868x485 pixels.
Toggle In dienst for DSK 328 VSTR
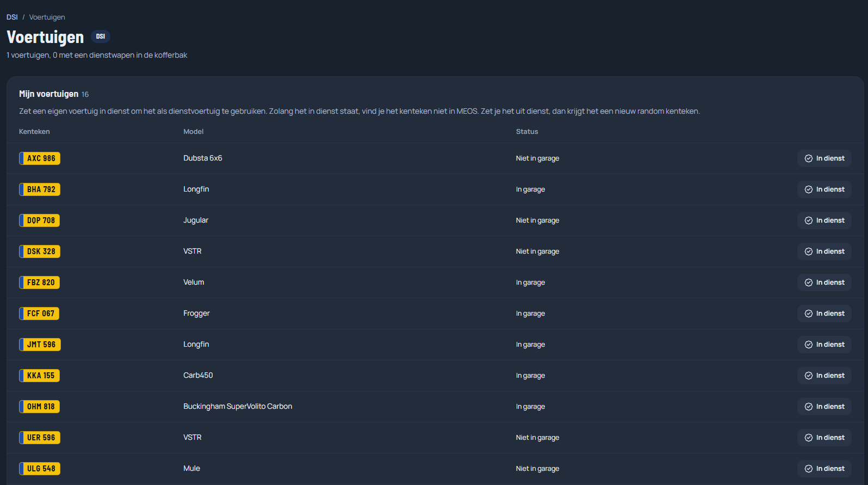[824, 251]
